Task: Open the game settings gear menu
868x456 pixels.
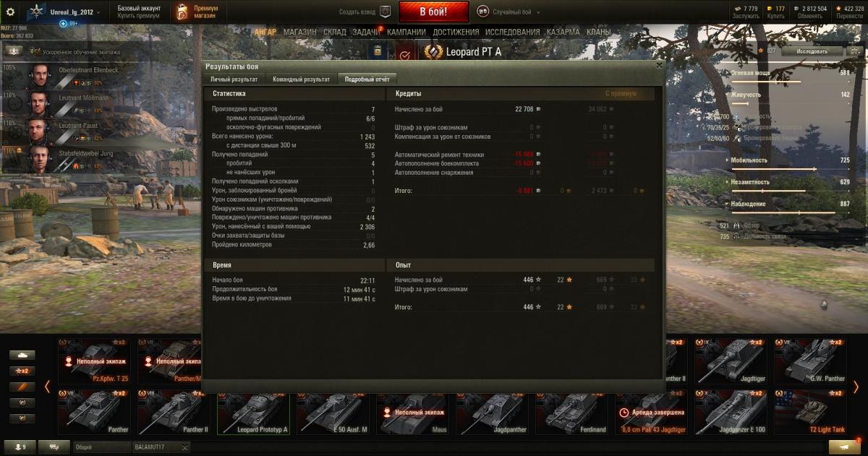Action: (10, 12)
